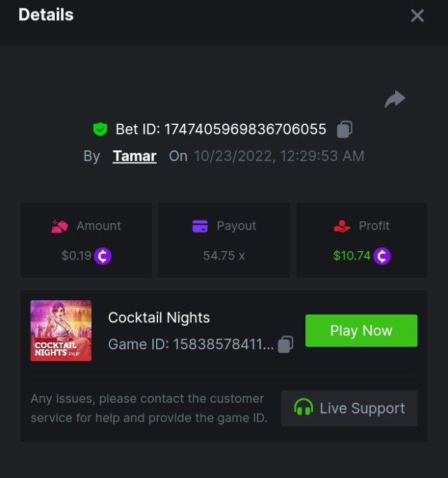Click the Profit currency coin icon
The width and height of the screenshot is (448, 478).
[x=382, y=256]
